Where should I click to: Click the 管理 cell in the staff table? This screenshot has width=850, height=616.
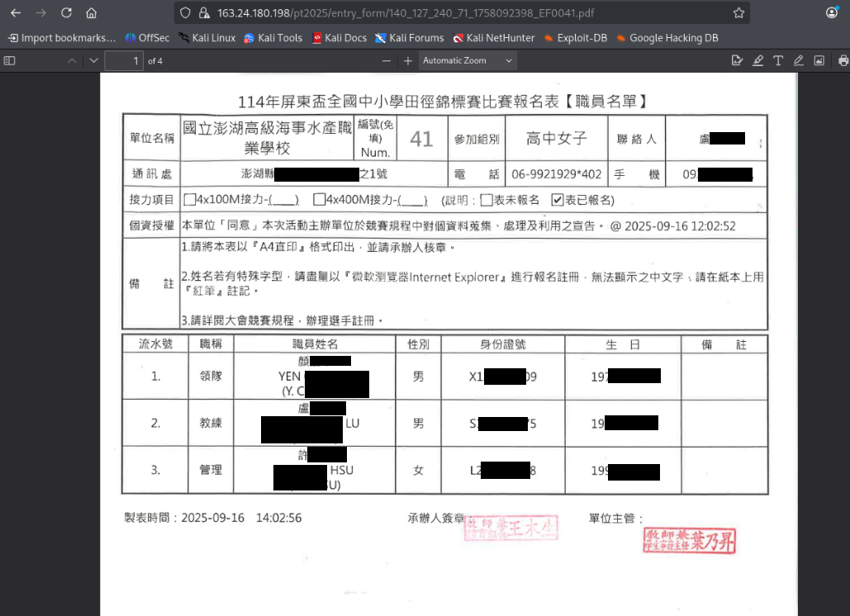tap(211, 470)
